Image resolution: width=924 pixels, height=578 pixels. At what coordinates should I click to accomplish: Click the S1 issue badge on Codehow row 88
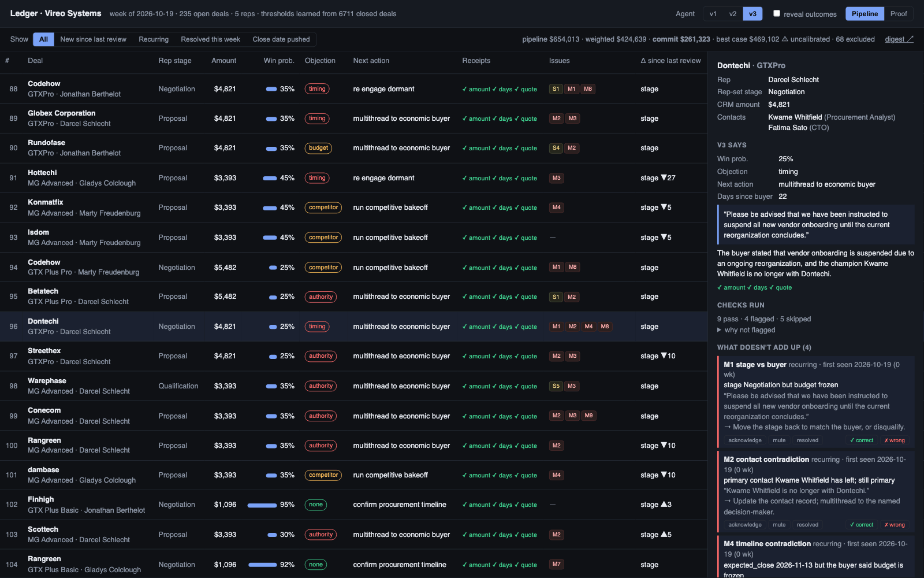556,89
